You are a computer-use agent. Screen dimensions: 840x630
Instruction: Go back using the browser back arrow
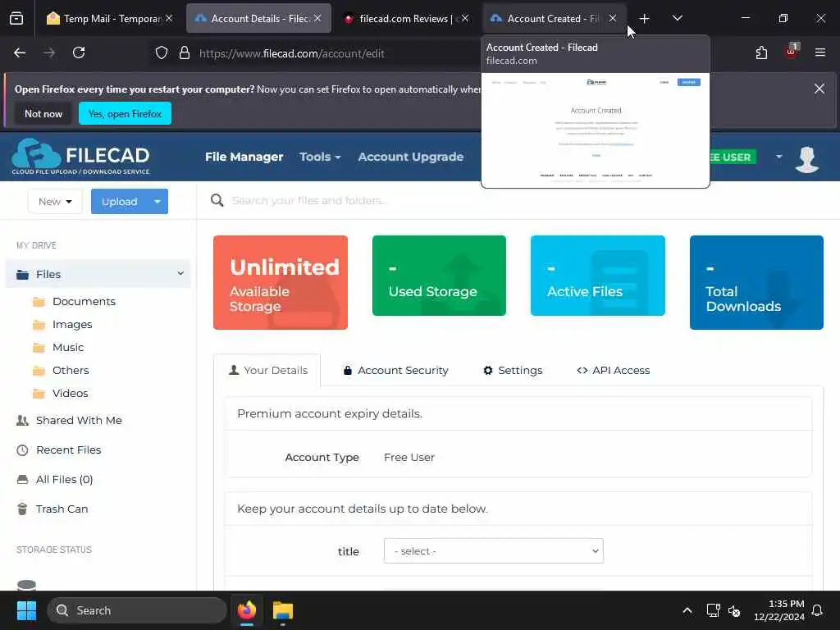[20, 52]
